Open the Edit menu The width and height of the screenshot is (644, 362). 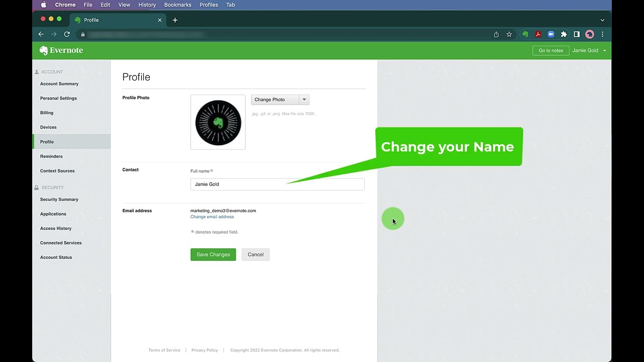click(105, 5)
